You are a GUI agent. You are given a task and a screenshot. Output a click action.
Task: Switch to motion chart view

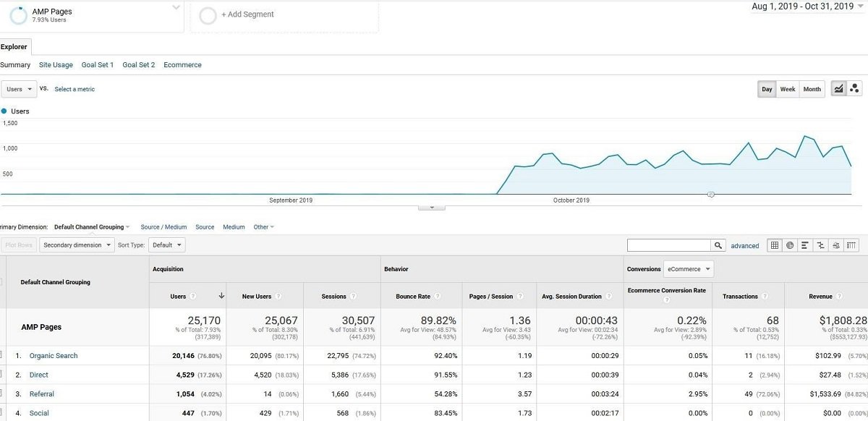tap(854, 89)
